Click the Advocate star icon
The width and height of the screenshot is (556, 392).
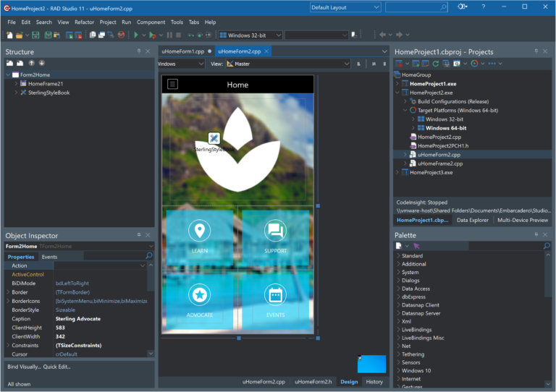(199, 294)
